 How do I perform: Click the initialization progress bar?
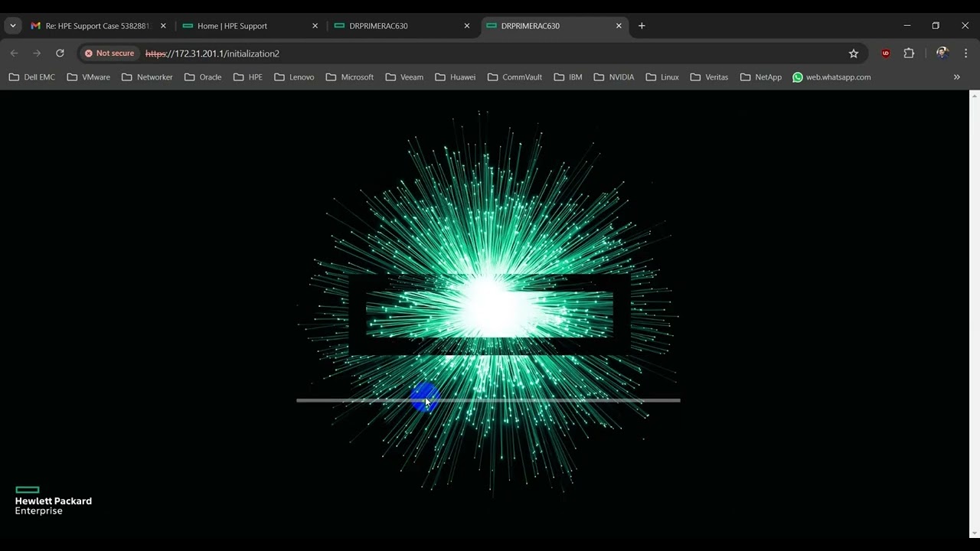488,400
